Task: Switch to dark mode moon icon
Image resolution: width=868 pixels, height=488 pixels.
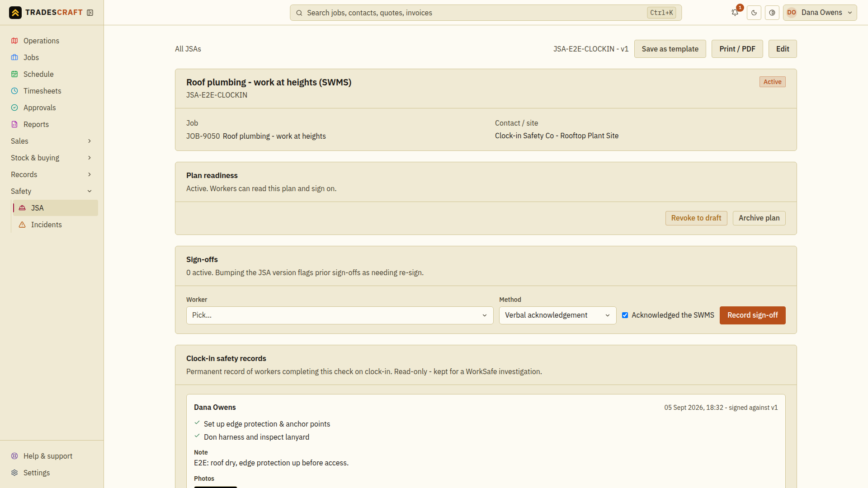Action: coord(754,13)
